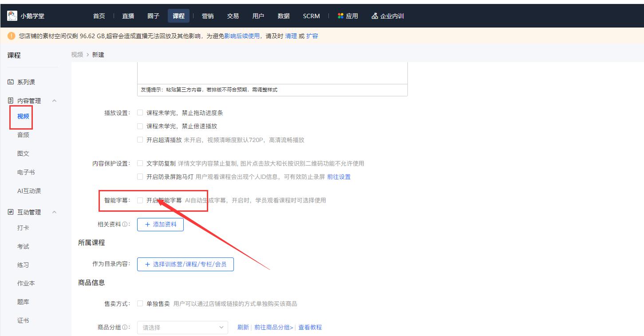The width and height of the screenshot is (644, 336).
Task: Click the info icon beside 相关资料
Action: click(125, 225)
